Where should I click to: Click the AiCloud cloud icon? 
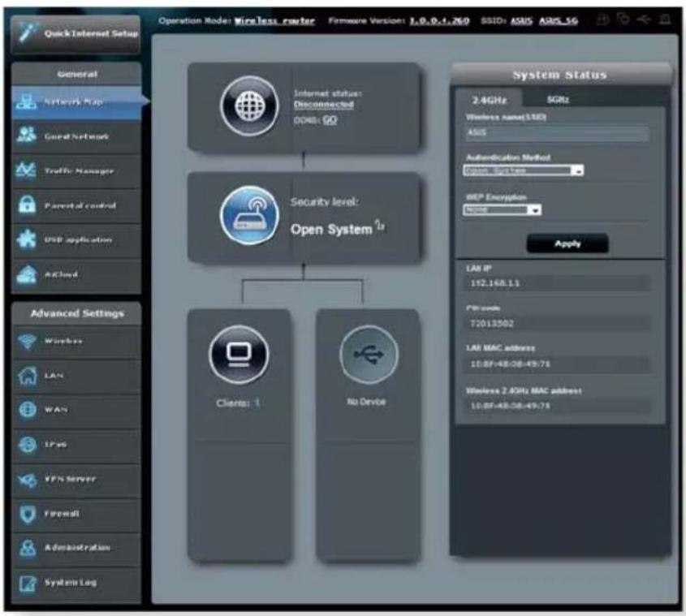(26, 274)
